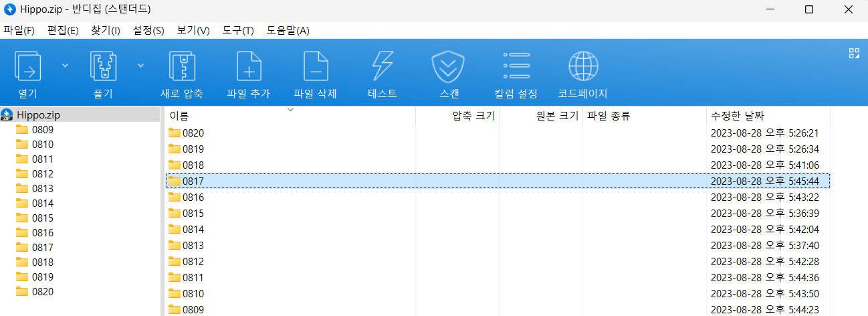The width and height of the screenshot is (868, 316).
Task: Open 칼럼 설정 (Column settings) icon
Action: tap(516, 67)
